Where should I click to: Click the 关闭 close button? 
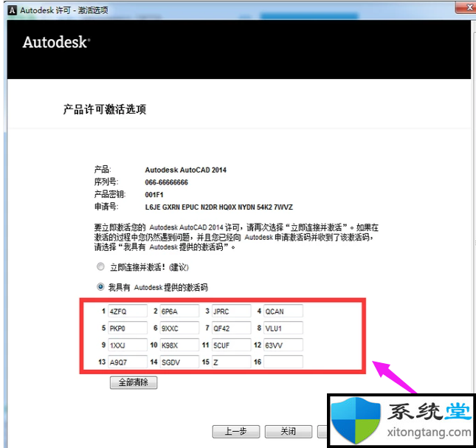coord(289,431)
